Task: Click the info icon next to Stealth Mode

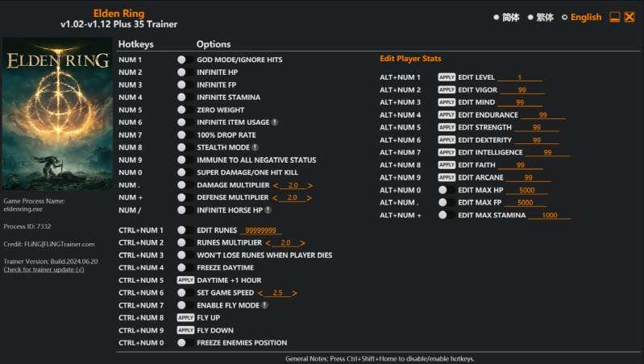Action: pyautogui.click(x=255, y=147)
